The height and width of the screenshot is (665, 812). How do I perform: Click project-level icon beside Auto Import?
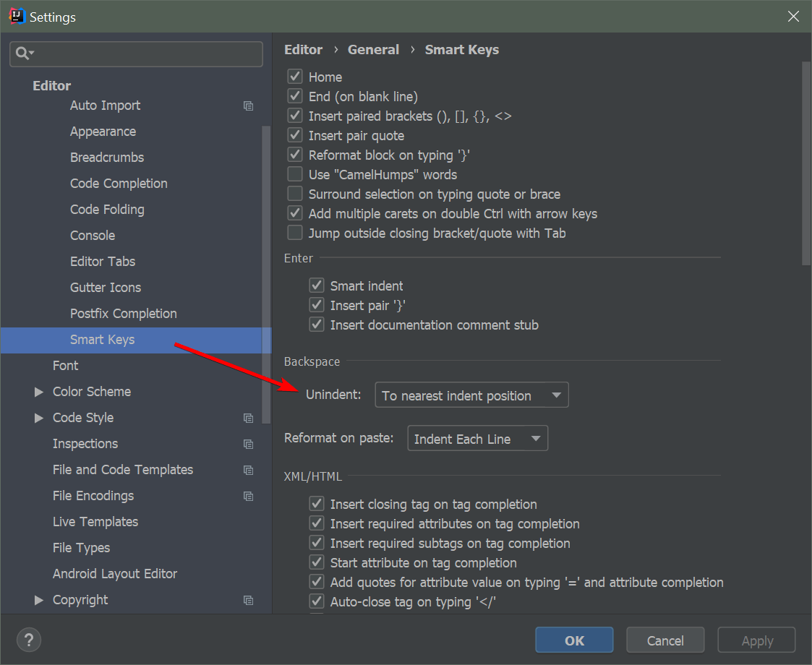(x=249, y=106)
